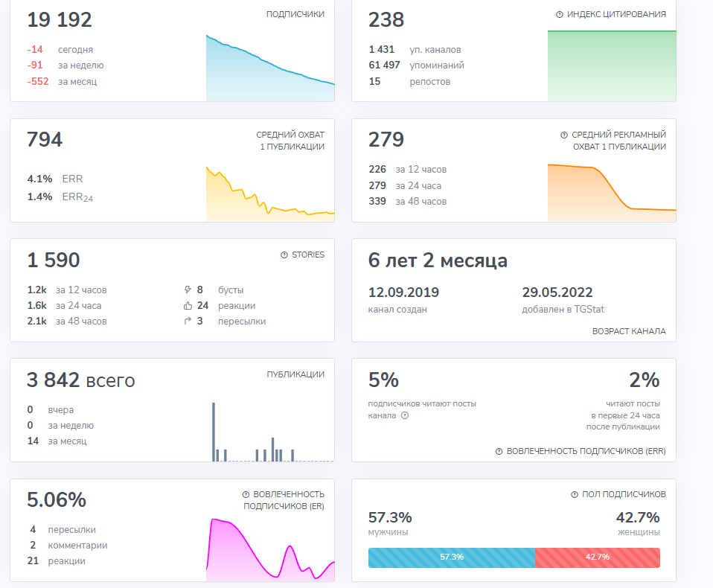Click help icon beside ВОВЛЕЧЕННОСТЬ ПОДПИСЧИКОВ (ER)
The width and height of the screenshot is (713, 588).
coord(246,494)
